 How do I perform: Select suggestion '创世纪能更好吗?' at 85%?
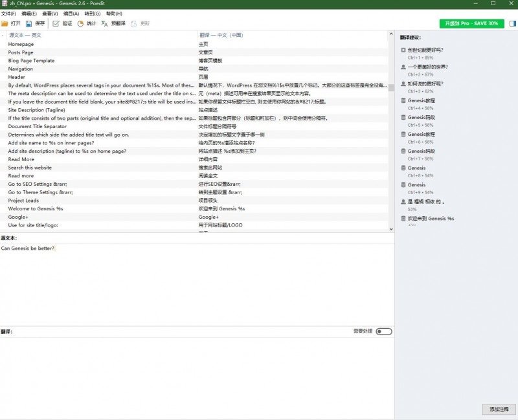coord(425,50)
